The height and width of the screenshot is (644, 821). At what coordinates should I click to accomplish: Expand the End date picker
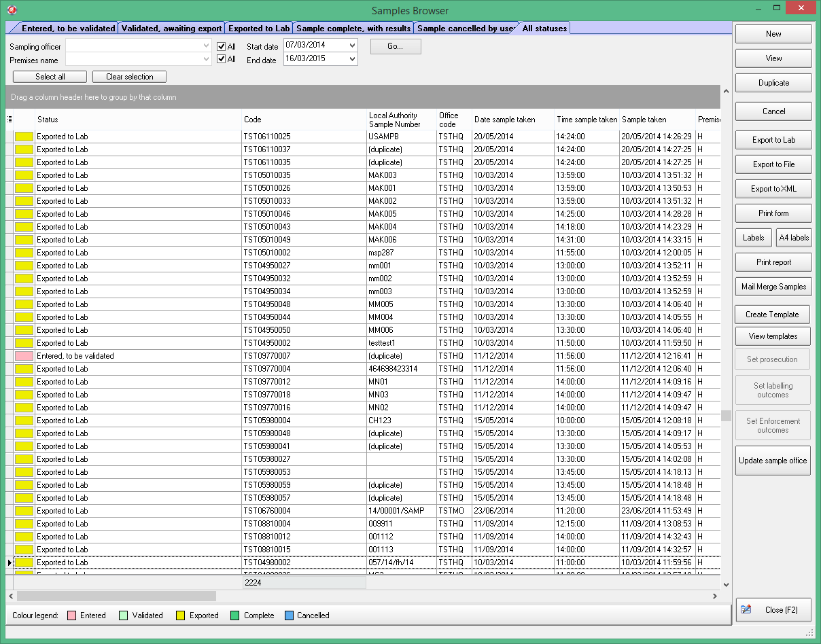click(352, 59)
